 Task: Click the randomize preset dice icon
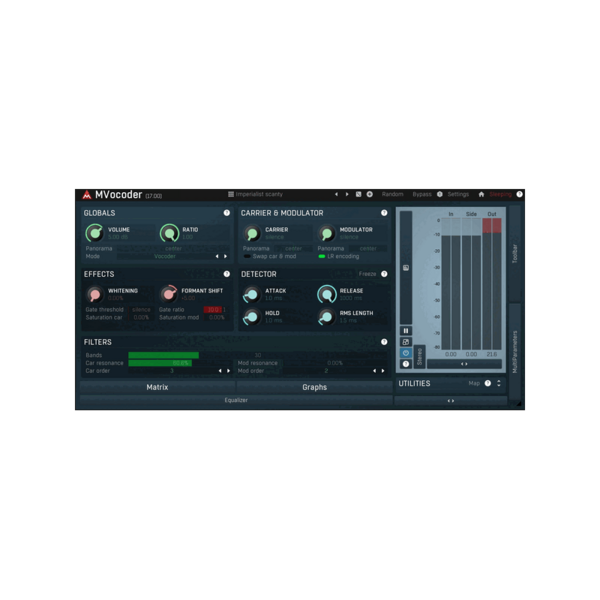click(x=359, y=194)
